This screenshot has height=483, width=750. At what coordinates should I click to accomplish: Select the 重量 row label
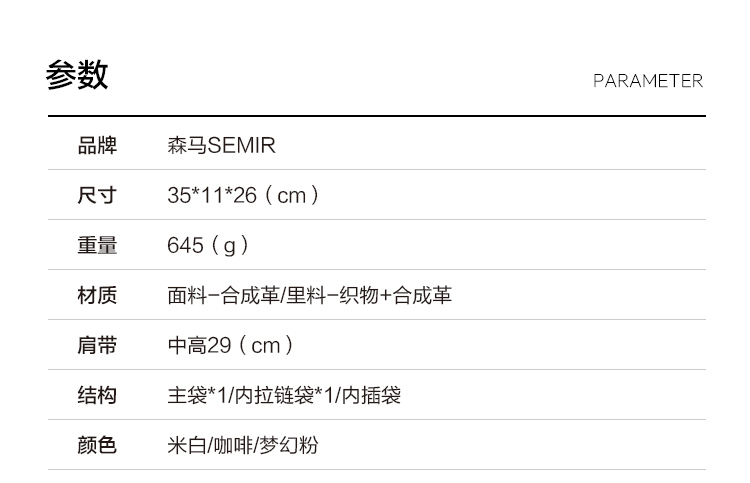97,246
